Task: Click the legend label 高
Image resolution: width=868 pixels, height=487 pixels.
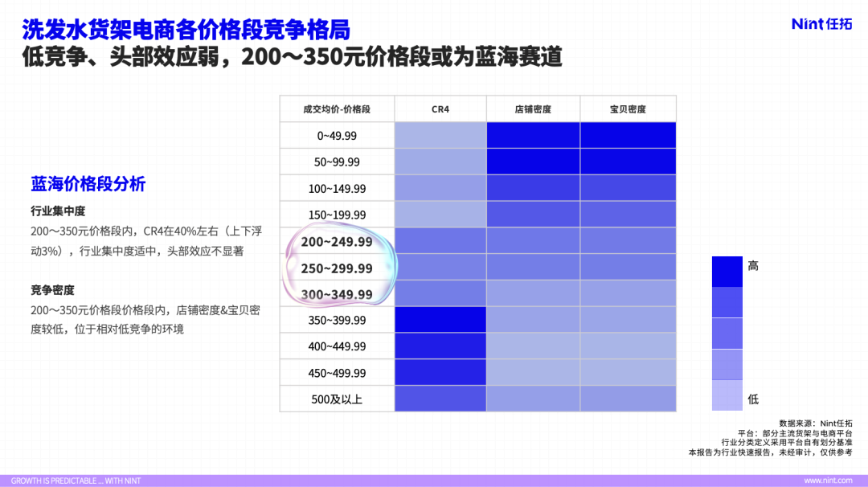Action: point(753,266)
